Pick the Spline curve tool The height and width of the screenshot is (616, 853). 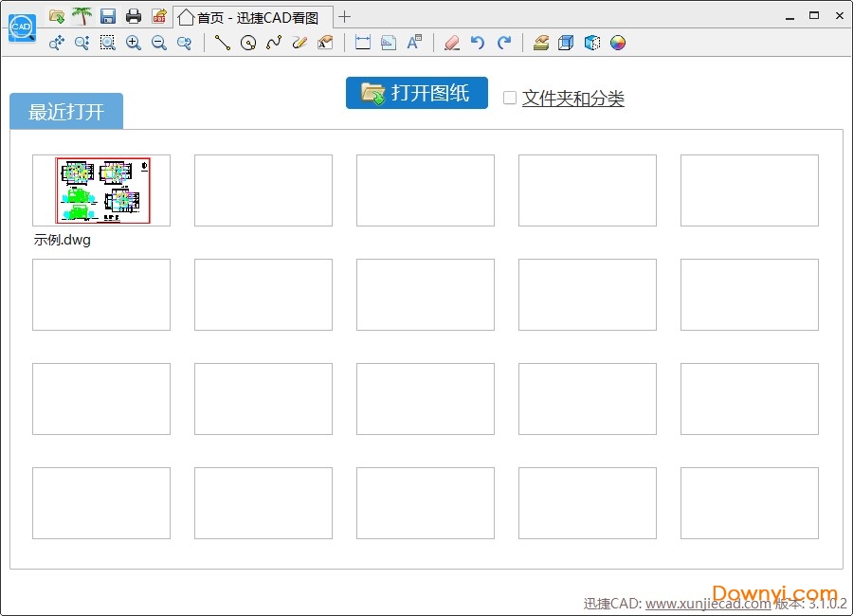point(275,43)
